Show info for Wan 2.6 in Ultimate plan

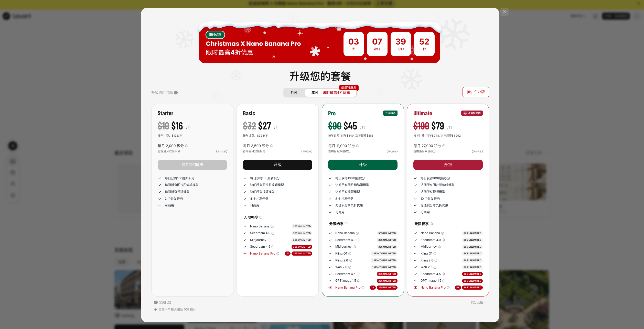pyautogui.click(x=435, y=267)
